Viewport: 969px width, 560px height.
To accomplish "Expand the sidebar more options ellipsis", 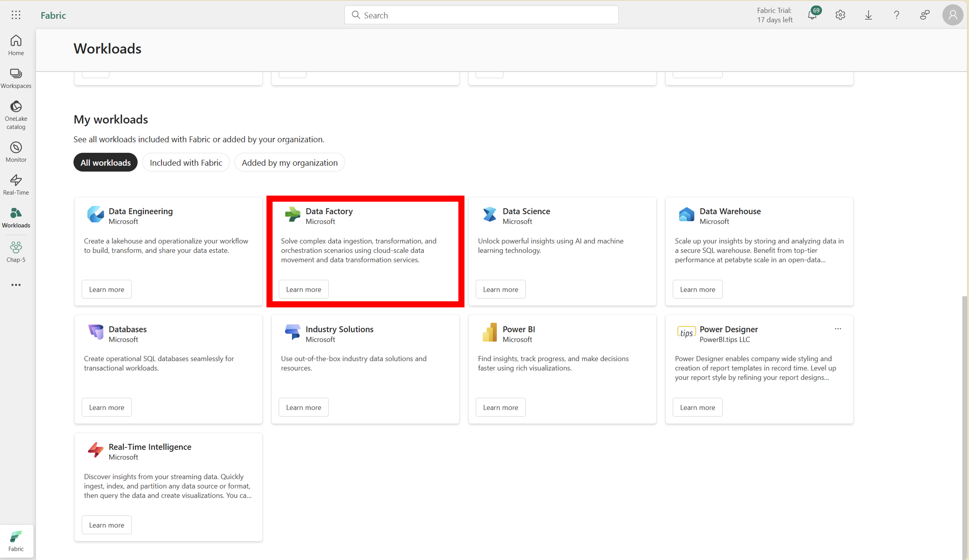I will click(x=16, y=285).
